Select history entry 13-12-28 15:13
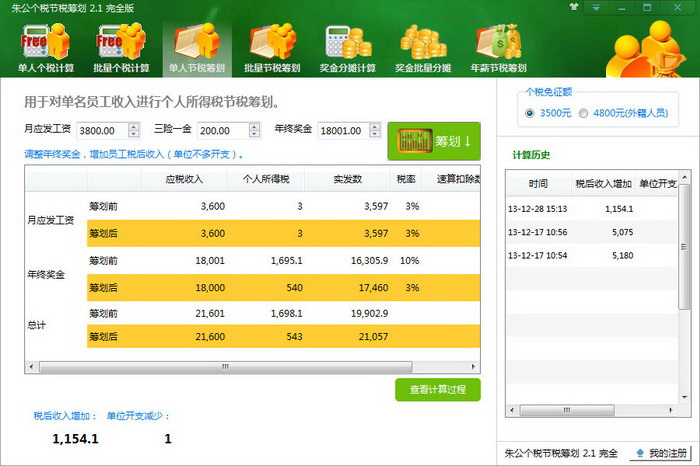Viewport: 700px width, 466px height. (x=592, y=208)
